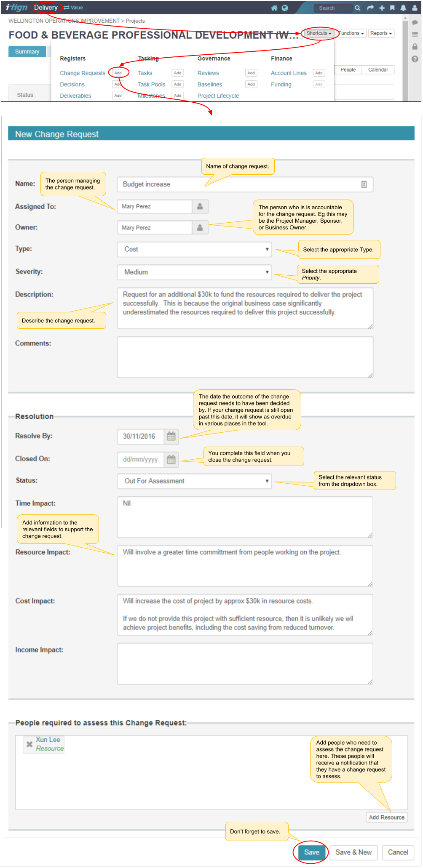Select the Calendar tab
The image size is (423, 868).
[x=378, y=70]
